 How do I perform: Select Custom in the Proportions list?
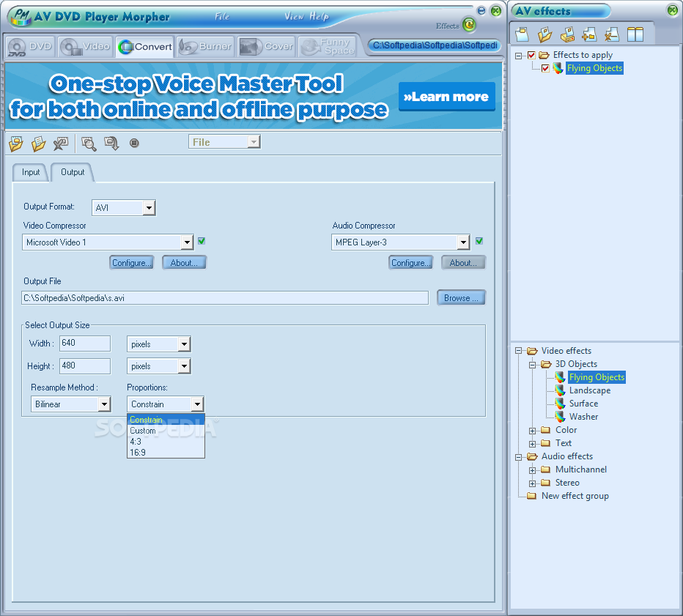click(166, 431)
